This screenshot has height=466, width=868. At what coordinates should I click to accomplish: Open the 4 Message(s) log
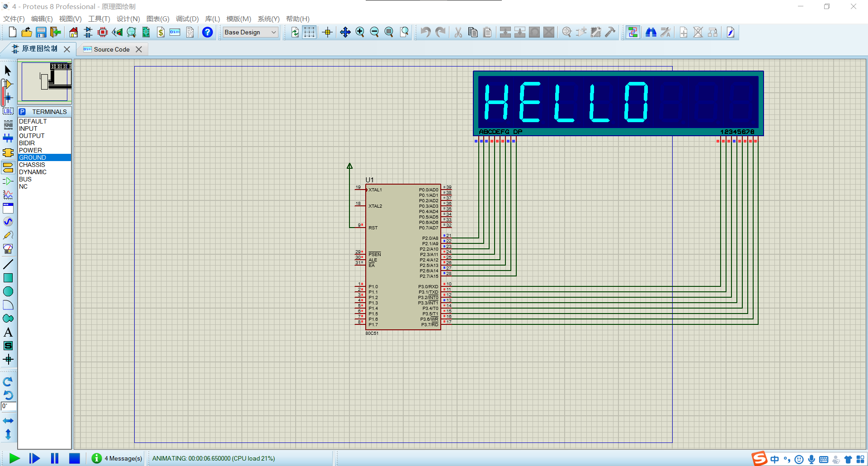(x=117, y=458)
